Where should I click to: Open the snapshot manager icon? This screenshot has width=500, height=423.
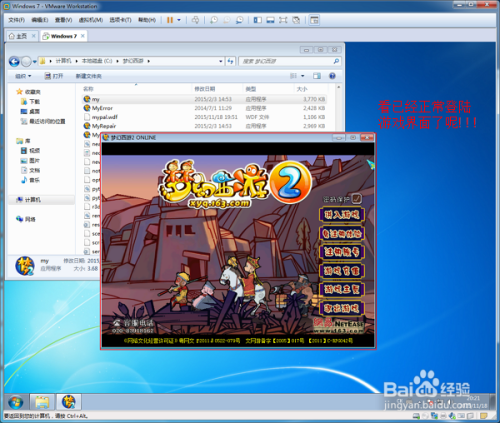(239, 20)
